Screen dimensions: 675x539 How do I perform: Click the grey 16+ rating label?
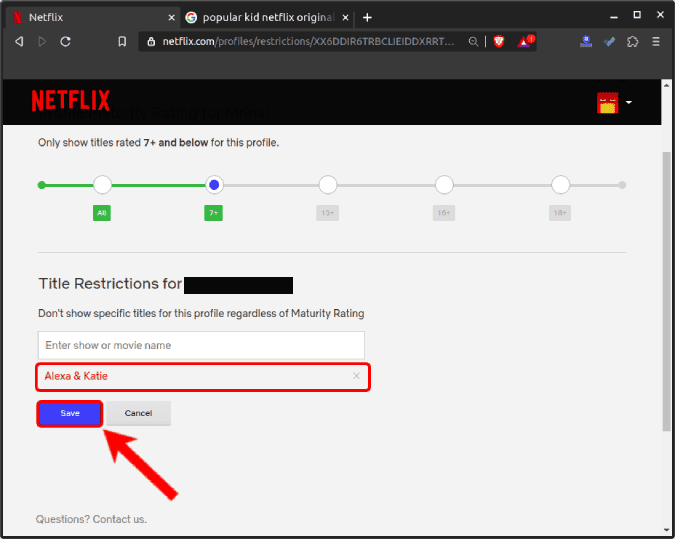(x=444, y=213)
